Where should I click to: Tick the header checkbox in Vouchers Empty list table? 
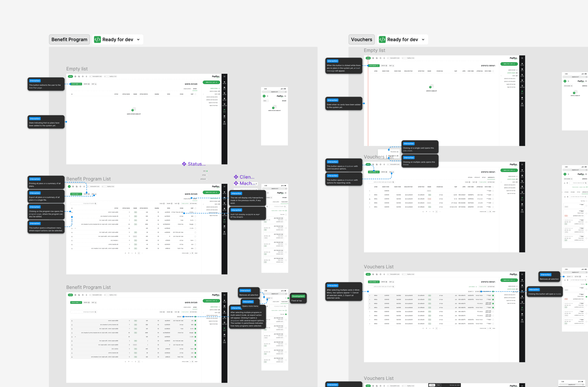pos(493,71)
